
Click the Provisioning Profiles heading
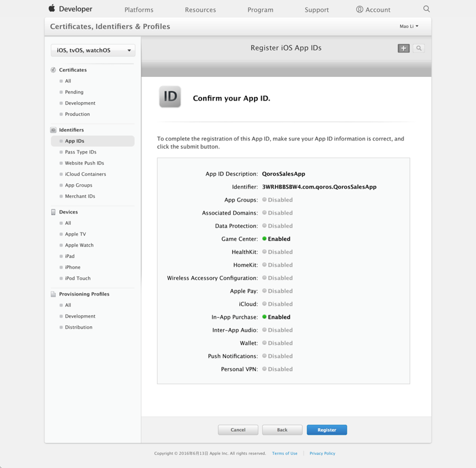point(84,294)
